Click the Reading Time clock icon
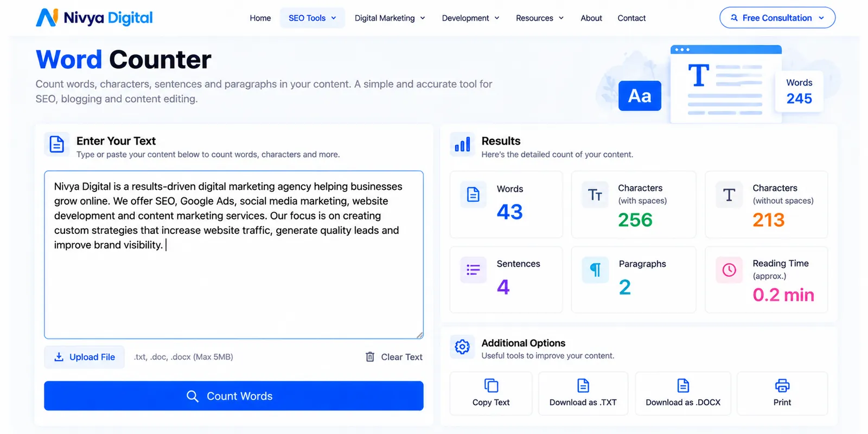868x434 pixels. point(729,270)
